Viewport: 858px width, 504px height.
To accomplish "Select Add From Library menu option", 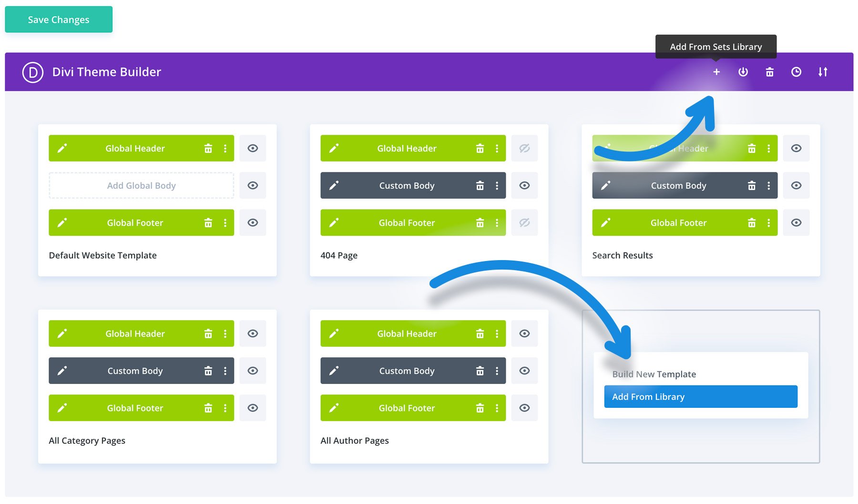I will point(701,396).
